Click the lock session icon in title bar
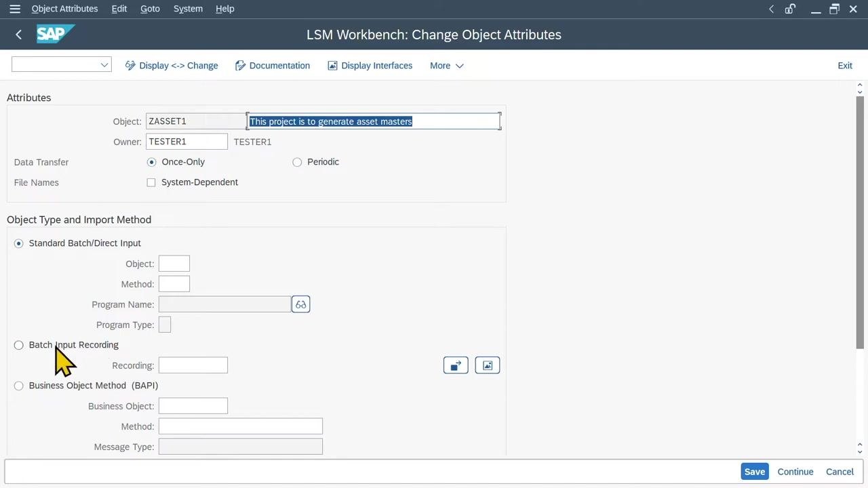868x488 pixels. 790,9
